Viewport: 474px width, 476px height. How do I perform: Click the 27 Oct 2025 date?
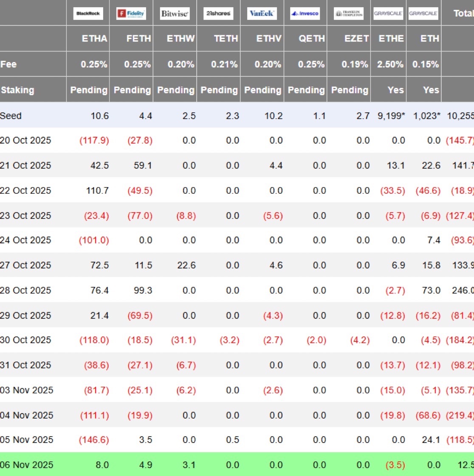(x=25, y=265)
